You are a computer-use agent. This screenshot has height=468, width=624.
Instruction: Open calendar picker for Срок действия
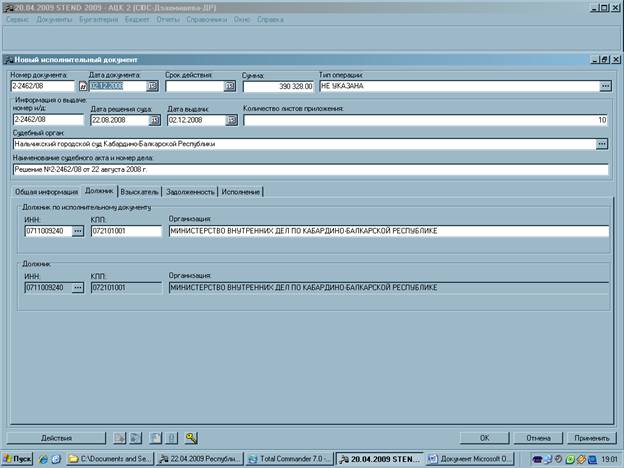coord(230,87)
